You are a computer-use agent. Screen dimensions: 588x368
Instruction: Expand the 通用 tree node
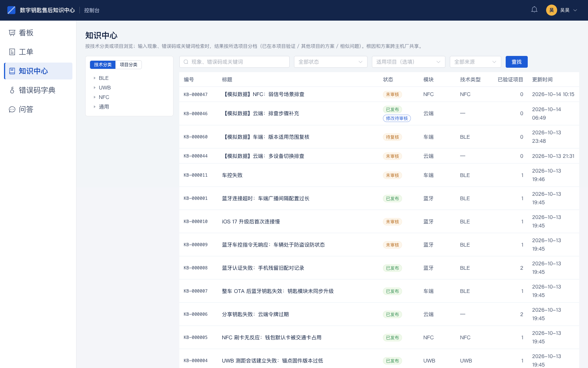click(94, 107)
